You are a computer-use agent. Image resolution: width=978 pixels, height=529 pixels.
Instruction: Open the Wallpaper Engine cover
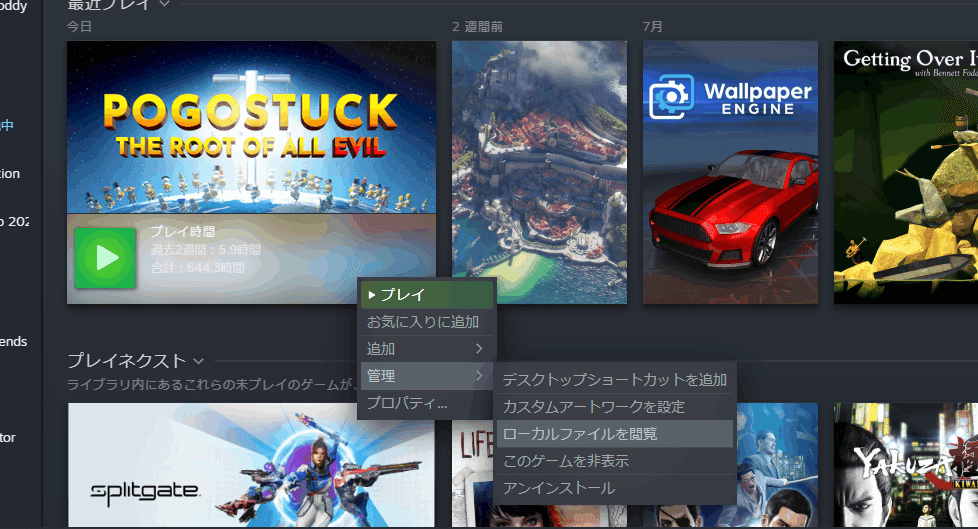[x=730, y=173]
